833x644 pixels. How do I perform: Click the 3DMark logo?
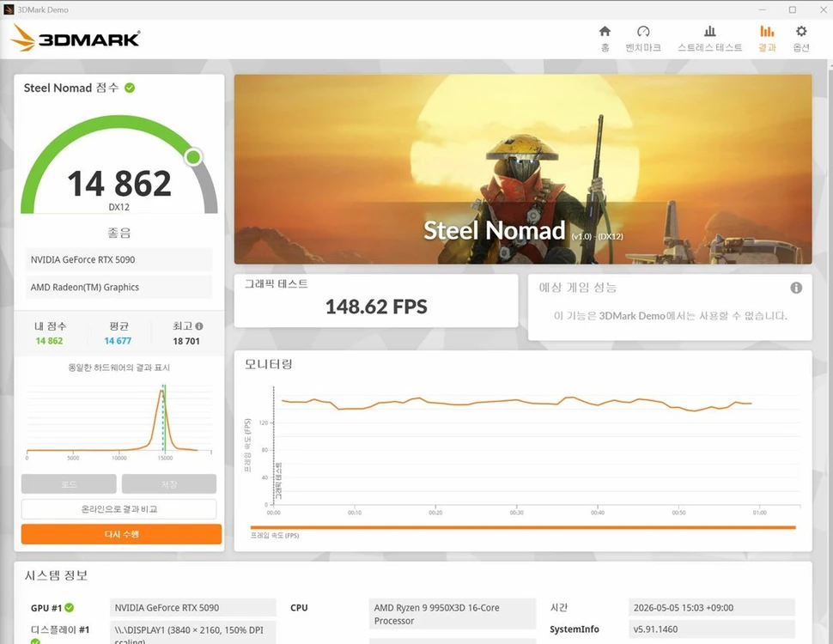pos(75,39)
